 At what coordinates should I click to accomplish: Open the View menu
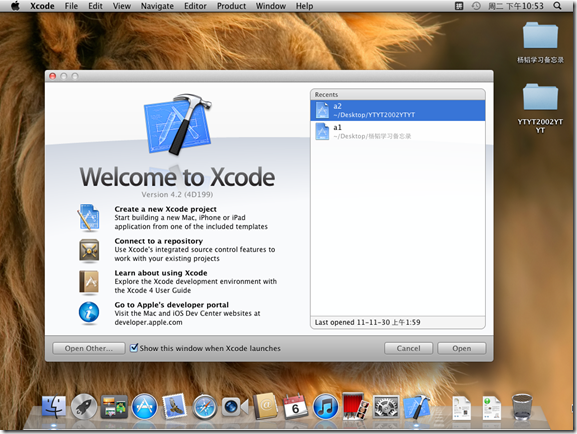coord(122,6)
